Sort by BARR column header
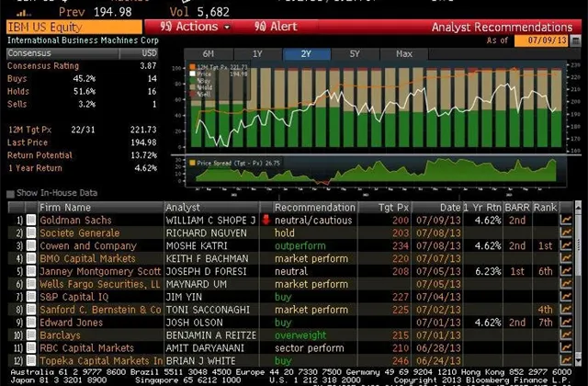The width and height of the screenshot is (588, 386). [x=517, y=208]
